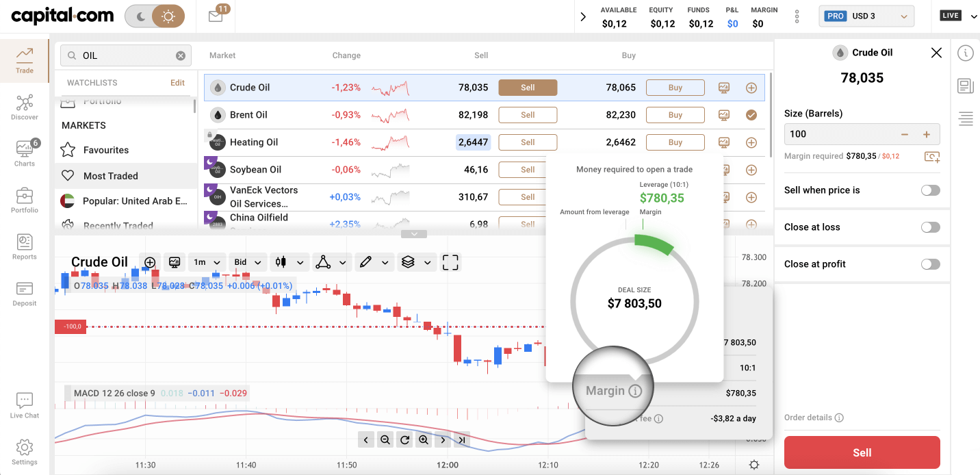This screenshot has width=980, height=475.
Task: Open the news panel on the right sidebar
Action: 965,86
